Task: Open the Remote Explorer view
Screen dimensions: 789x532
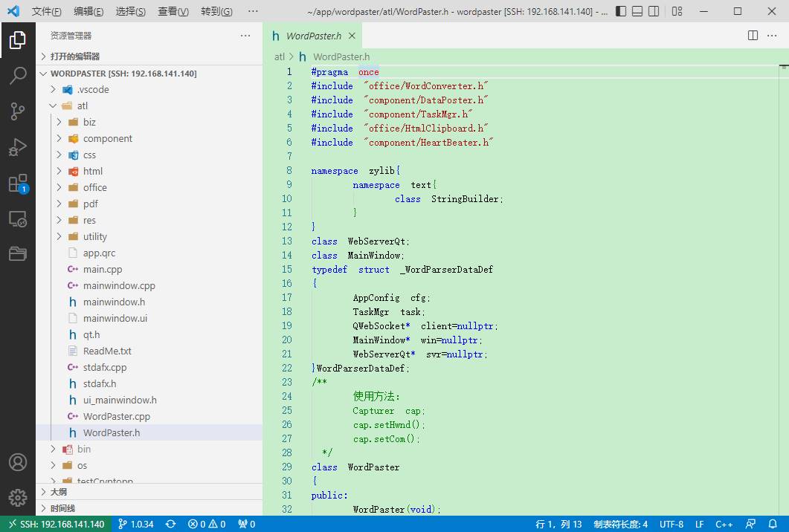Action: [x=18, y=219]
